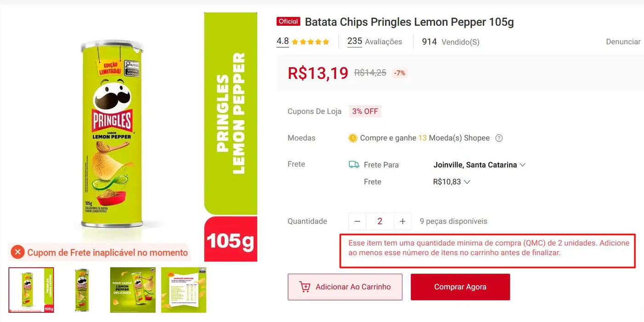Expand the Joinville, Santa Catarina destination dropdown

(479, 165)
